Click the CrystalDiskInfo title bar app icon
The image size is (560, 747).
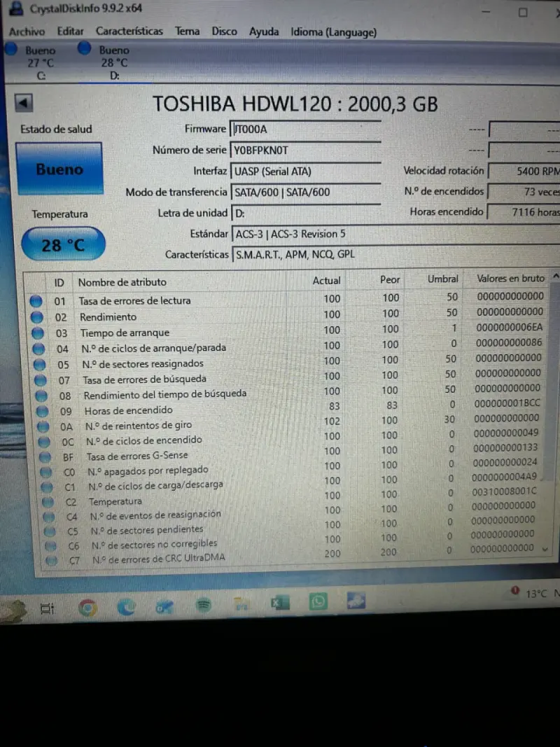click(x=15, y=8)
